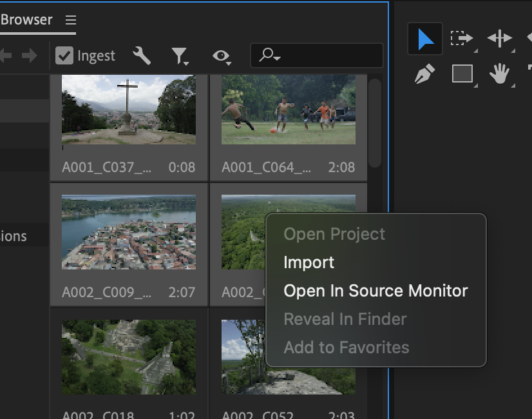The height and width of the screenshot is (419, 532).
Task: Select the A001_C064 soccer game clip
Action: (288, 110)
